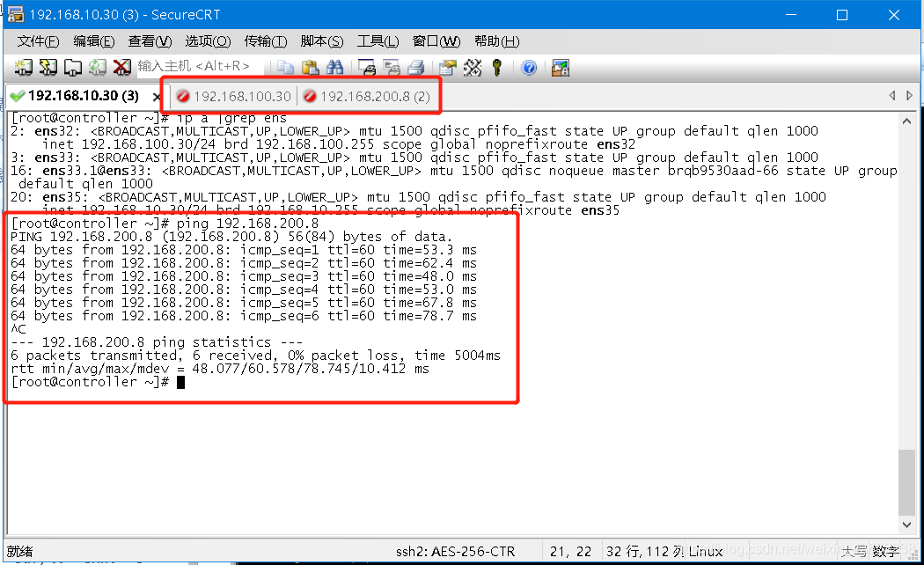Click the Copy toolbar icon

[286, 68]
